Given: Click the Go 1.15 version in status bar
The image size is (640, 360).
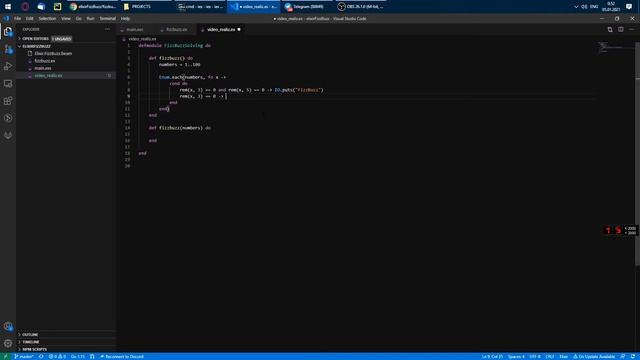Looking at the screenshot, I should tap(78, 356).
